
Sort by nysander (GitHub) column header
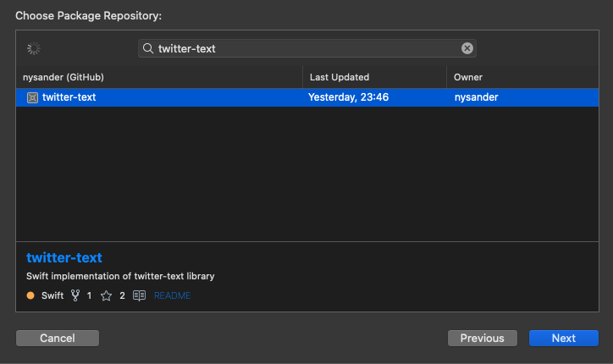[159, 77]
